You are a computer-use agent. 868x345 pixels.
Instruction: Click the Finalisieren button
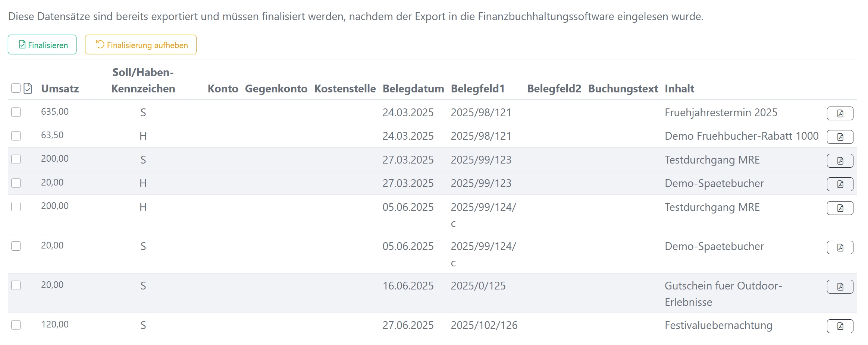[42, 44]
